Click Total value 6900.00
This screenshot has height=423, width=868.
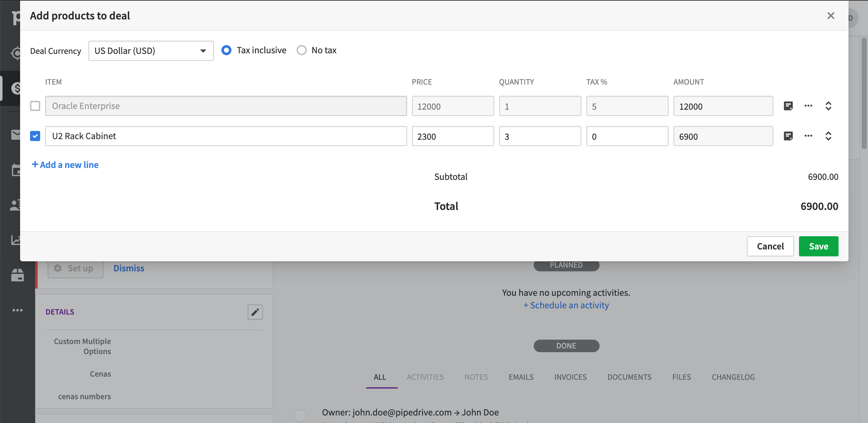pos(819,206)
